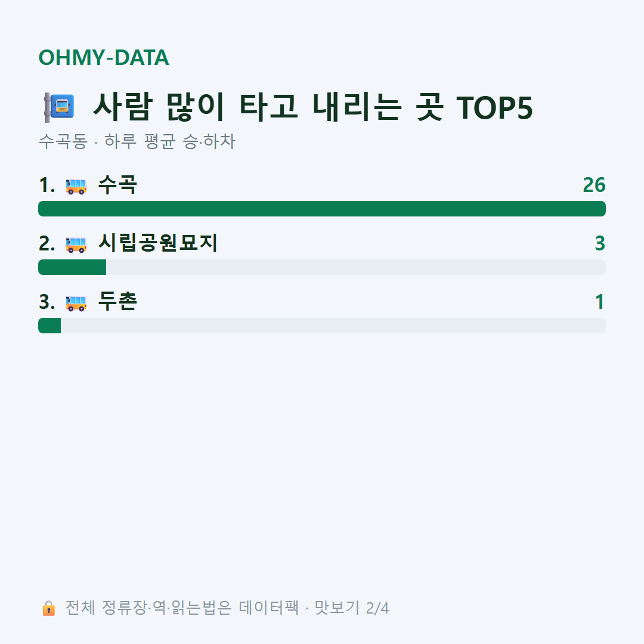This screenshot has height=644, width=644.
Task: Click the 맛보기 2/4 page indicator
Action: 352,608
